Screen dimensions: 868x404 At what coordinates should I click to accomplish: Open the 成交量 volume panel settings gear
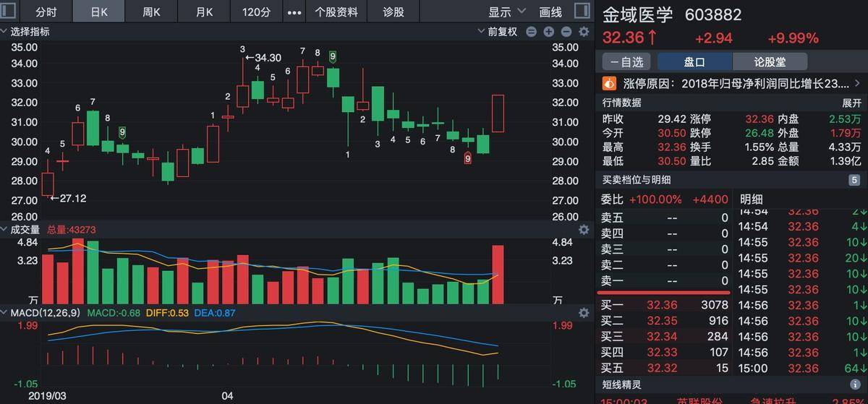click(x=584, y=230)
